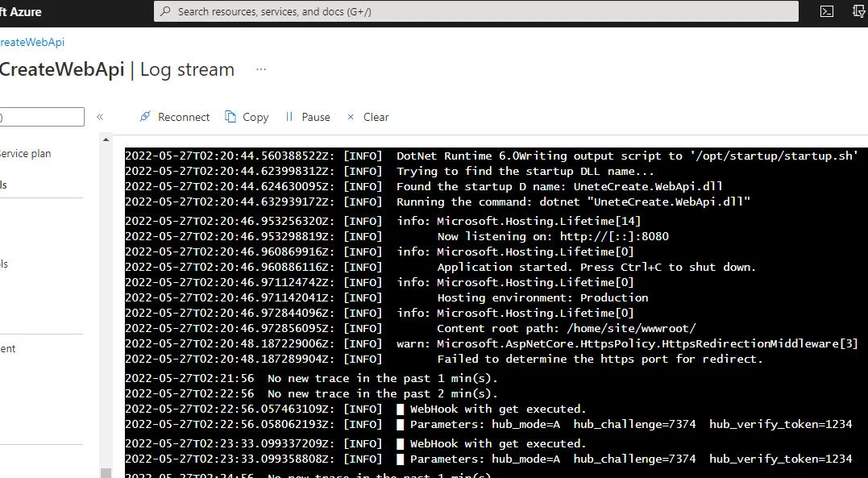Click the 02:23:33.099358 Parameters hub_challenge=7374 line

click(488, 459)
